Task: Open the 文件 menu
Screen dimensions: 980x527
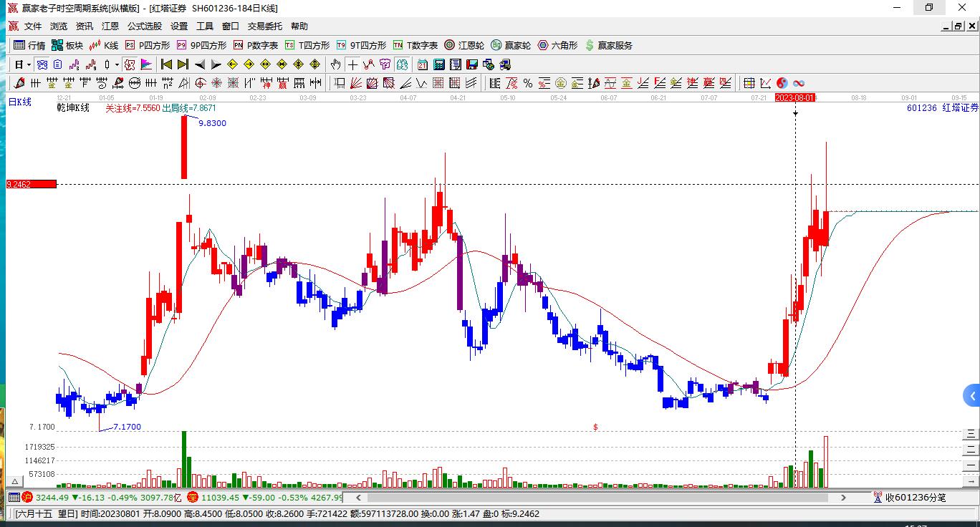Action: 33,26
